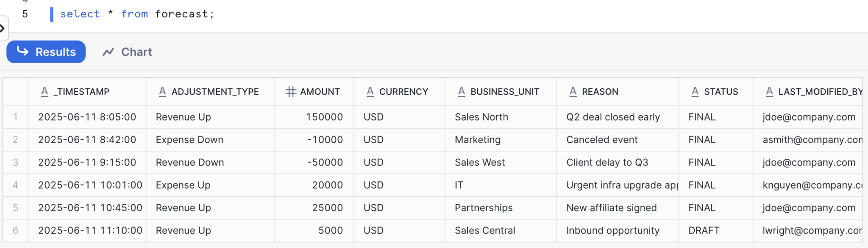
Task: Expand the collapsed side panel chevron
Action: pos(3,28)
